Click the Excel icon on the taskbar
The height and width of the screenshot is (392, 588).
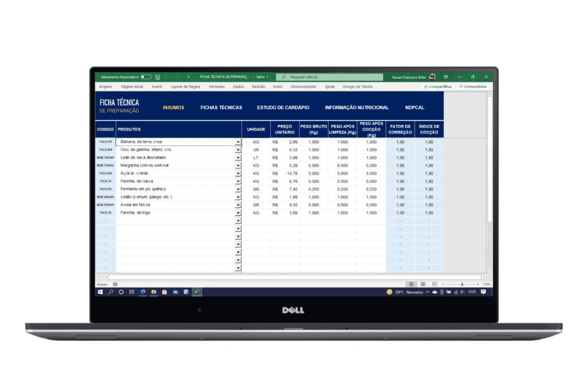[197, 292]
